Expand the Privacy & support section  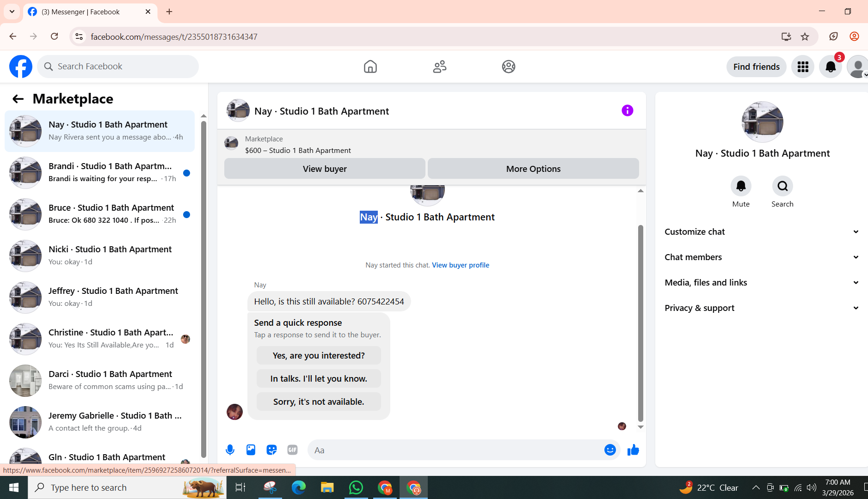[762, 308]
